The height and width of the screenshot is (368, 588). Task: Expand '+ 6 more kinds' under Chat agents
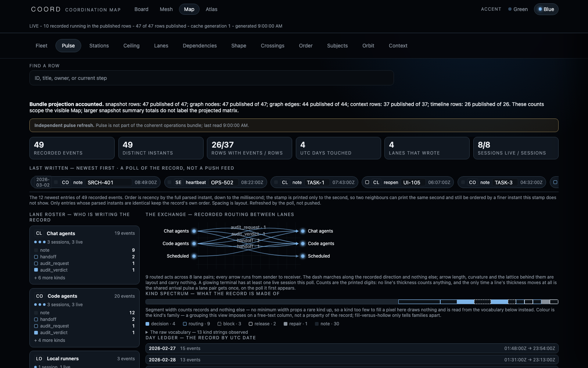click(50, 278)
